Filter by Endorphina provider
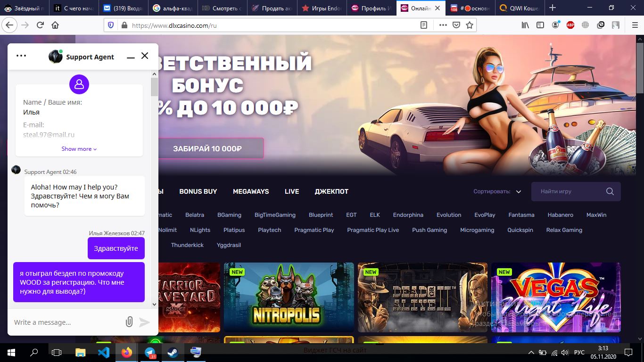The height and width of the screenshot is (362, 644). [x=408, y=215]
